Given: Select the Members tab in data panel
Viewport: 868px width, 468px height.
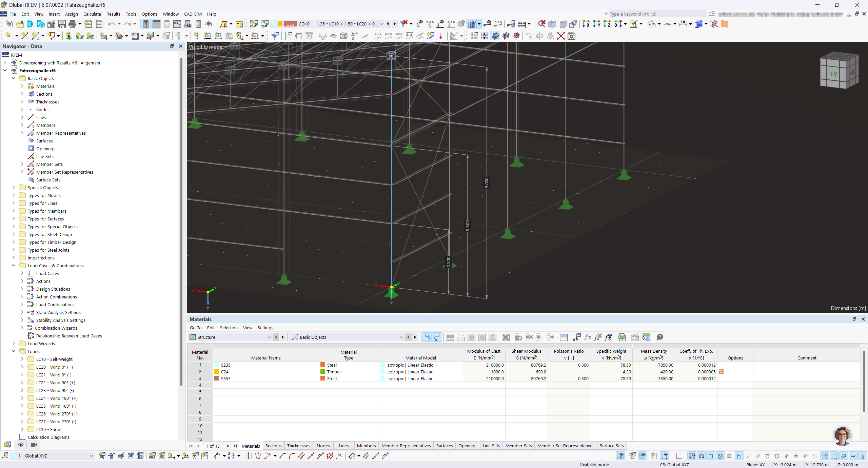Looking at the screenshot, I should point(366,446).
